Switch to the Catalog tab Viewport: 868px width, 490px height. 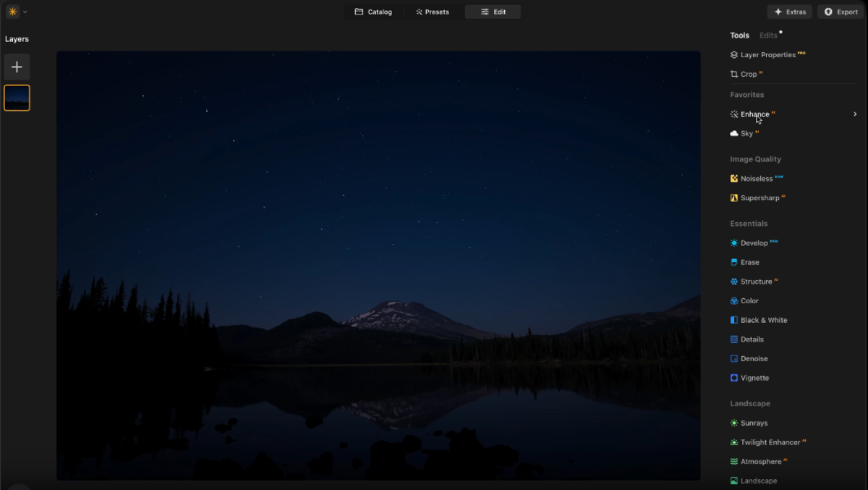tap(374, 12)
